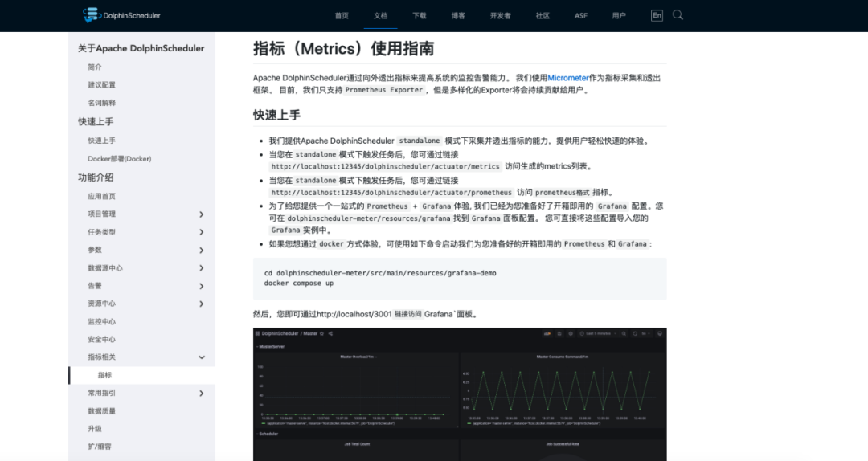Click the 关于Apache DolphinScheduler sidebar heading
The width and height of the screenshot is (868, 461).
(141, 48)
